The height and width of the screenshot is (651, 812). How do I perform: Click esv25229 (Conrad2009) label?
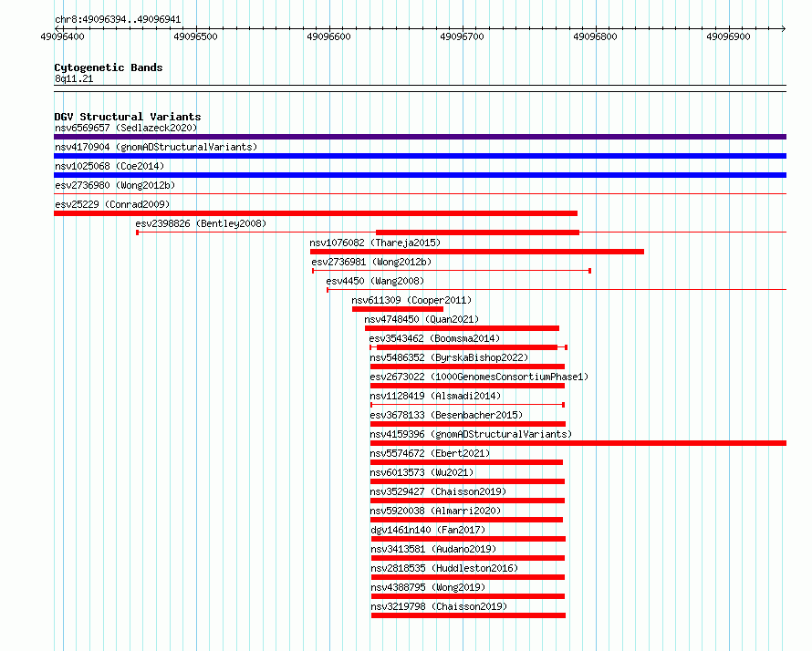click(x=112, y=204)
